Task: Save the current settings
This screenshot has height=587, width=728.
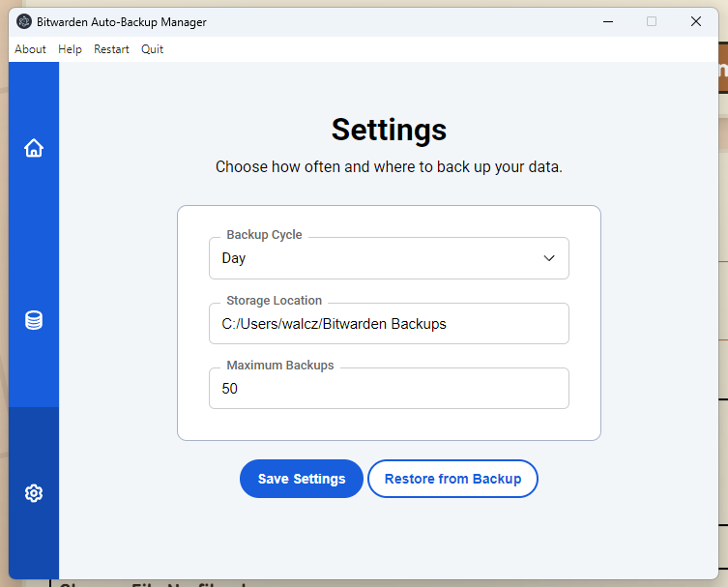Action: click(302, 479)
